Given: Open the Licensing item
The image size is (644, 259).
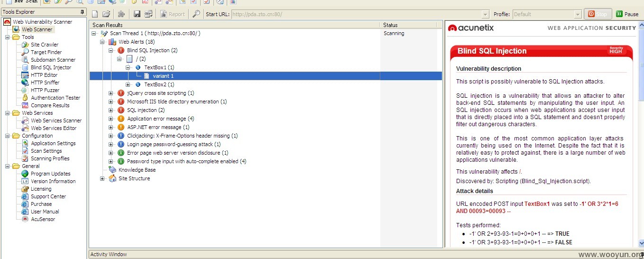Looking at the screenshot, I should pyautogui.click(x=41, y=189).
